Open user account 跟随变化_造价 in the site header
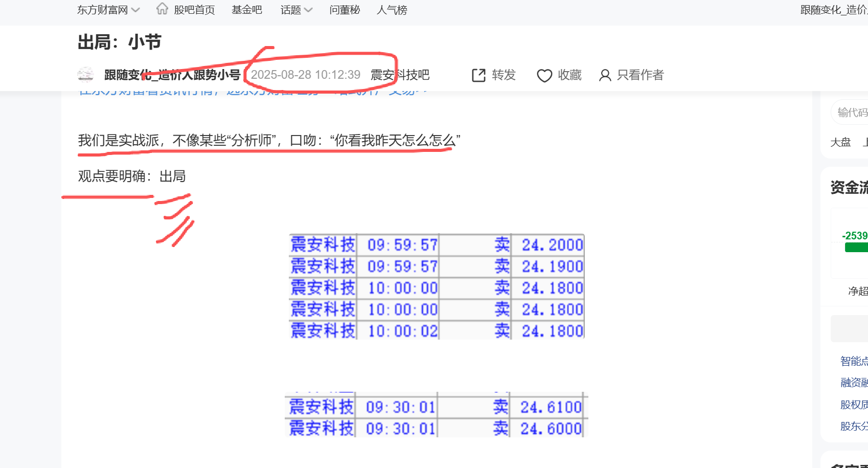 coord(834,10)
